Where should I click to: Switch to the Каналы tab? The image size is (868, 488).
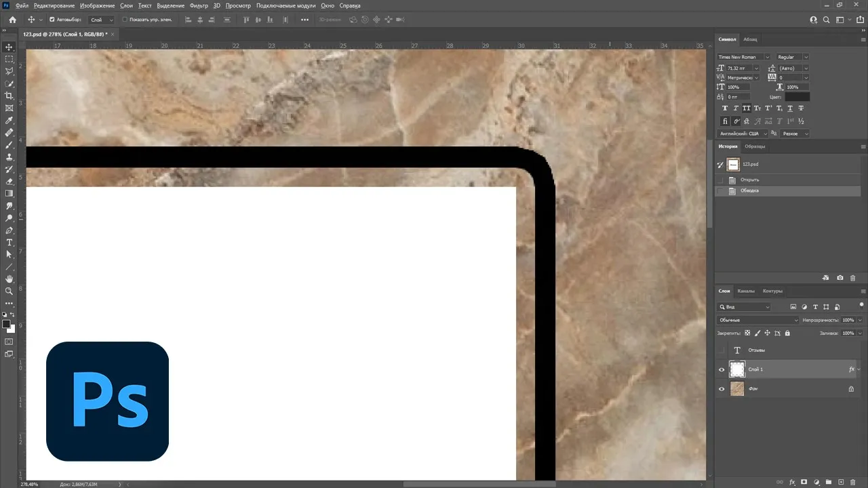click(746, 291)
